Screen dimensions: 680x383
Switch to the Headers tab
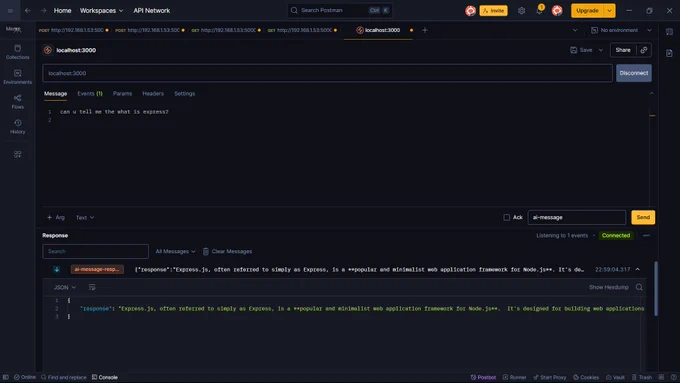(x=153, y=94)
